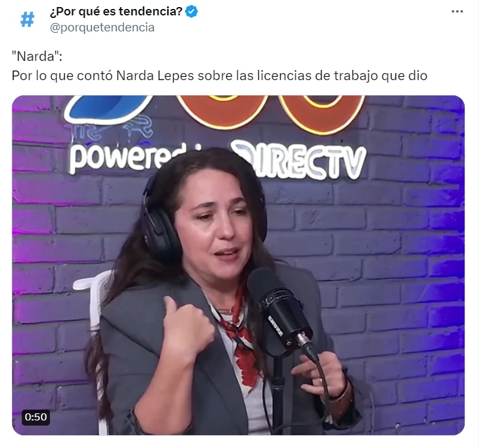Viewport: 480px width, 448px height.
Task: Click the blue verified badge
Action: coord(192,12)
